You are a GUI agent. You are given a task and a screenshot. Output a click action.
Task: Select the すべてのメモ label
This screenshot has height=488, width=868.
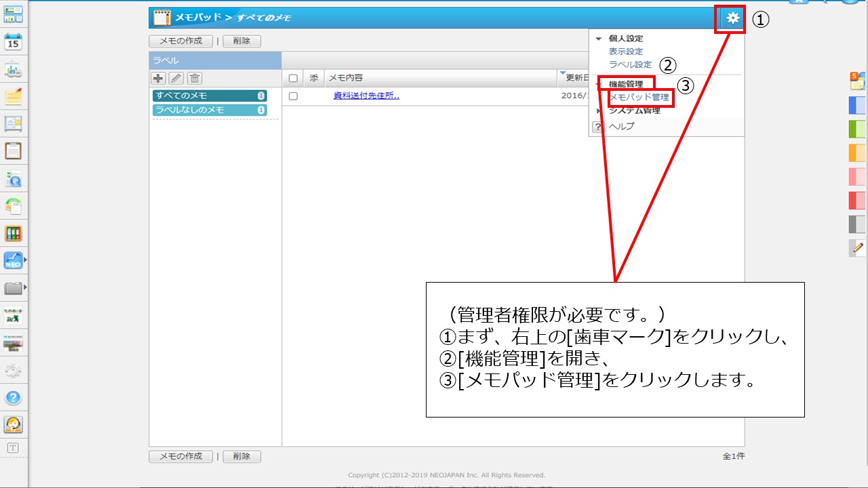click(210, 96)
